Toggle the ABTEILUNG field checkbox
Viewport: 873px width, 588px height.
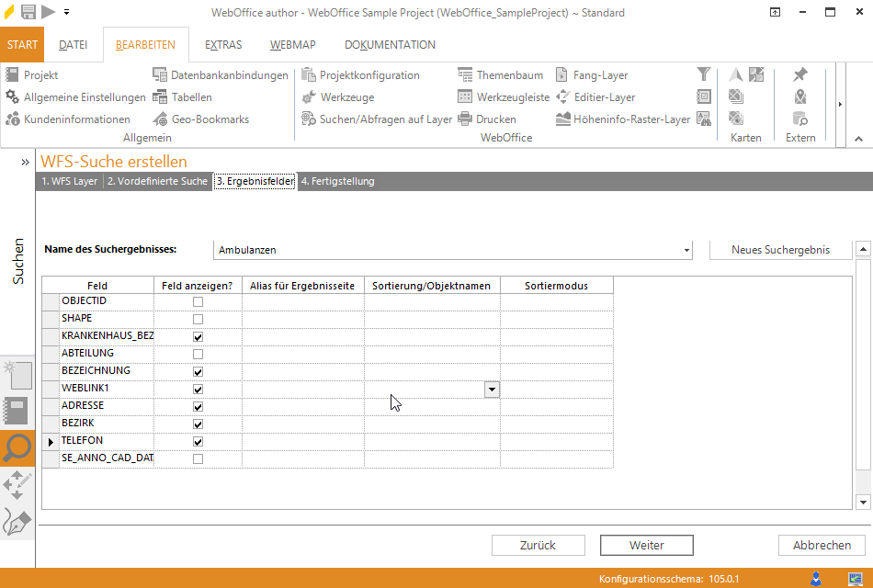point(198,355)
